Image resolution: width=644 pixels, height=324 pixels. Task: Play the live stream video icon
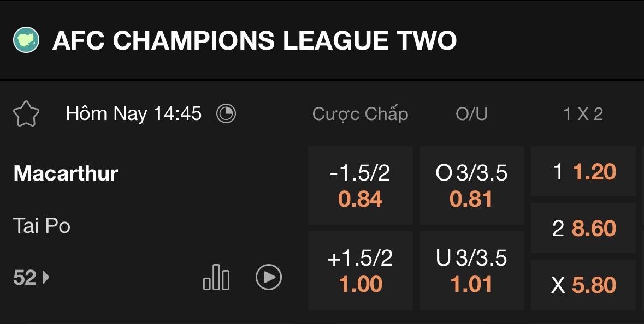tap(269, 277)
